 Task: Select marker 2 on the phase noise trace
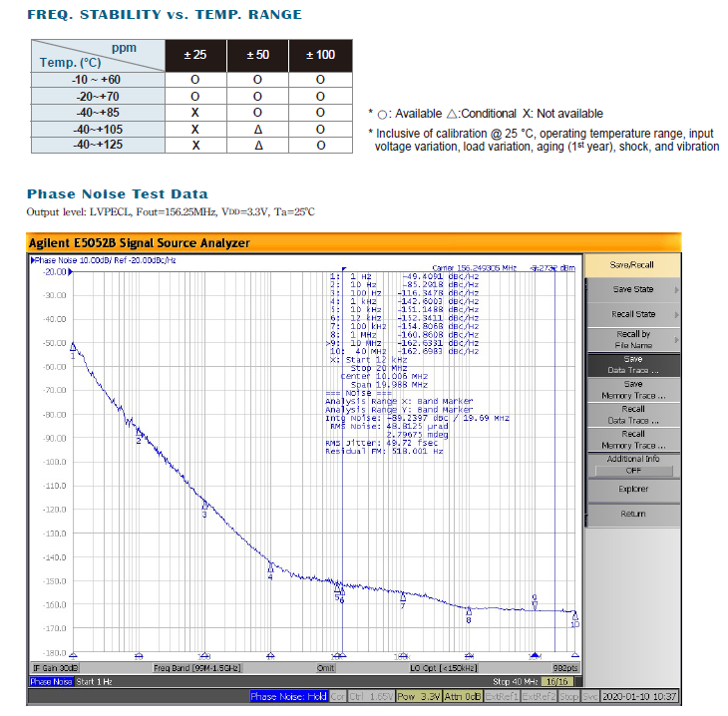click(x=139, y=433)
